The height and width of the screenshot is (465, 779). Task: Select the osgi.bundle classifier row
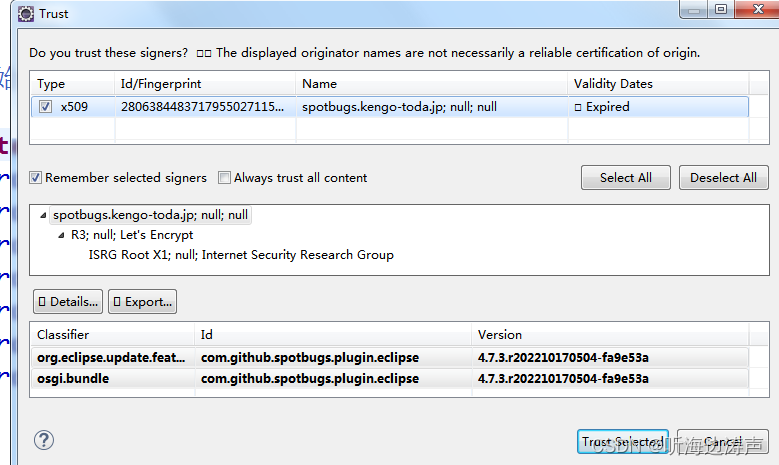112,379
